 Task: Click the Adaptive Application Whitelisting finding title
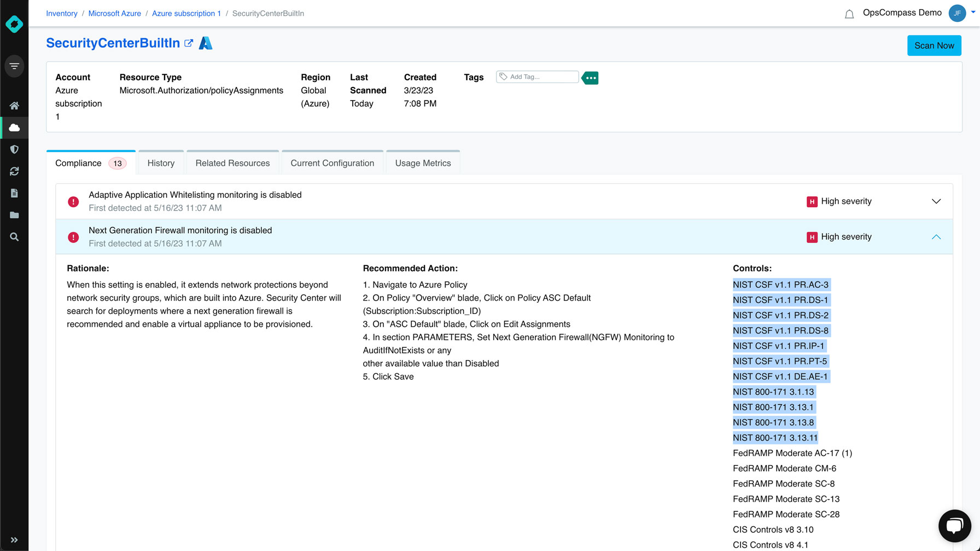click(195, 195)
